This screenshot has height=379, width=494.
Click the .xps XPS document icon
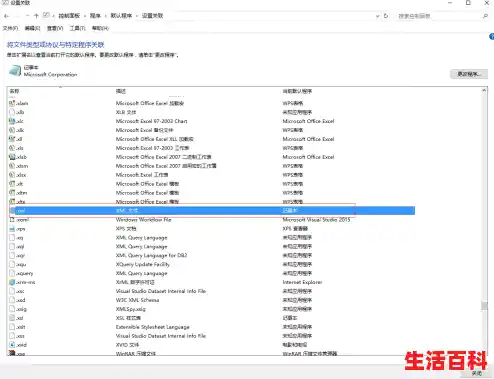12,229
